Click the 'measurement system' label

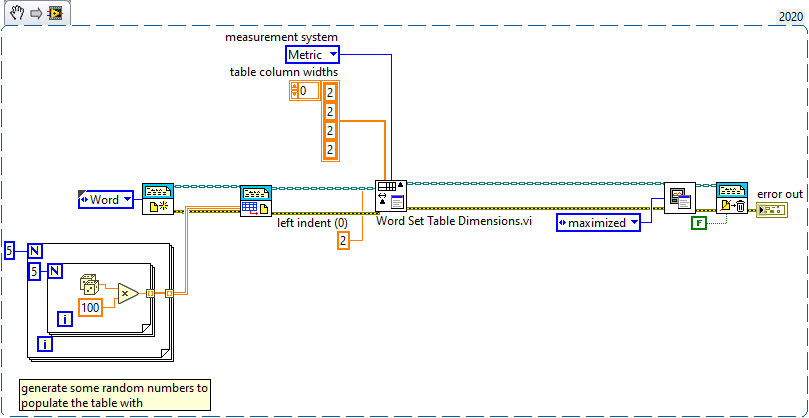click(282, 37)
